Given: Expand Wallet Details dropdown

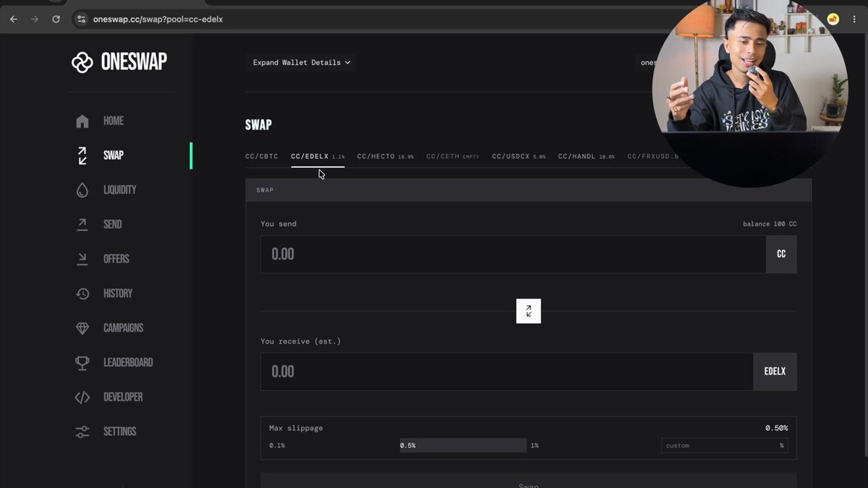Looking at the screenshot, I should tap(302, 63).
